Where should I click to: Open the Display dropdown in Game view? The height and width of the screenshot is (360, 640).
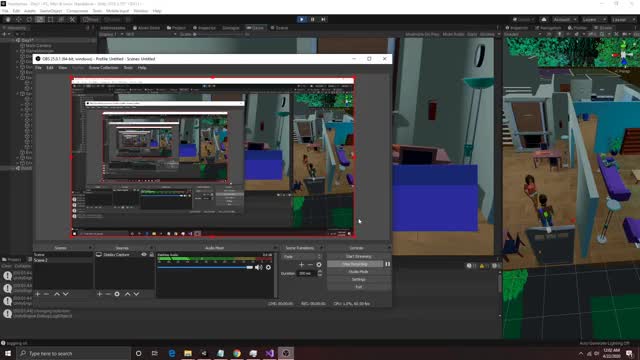point(110,34)
